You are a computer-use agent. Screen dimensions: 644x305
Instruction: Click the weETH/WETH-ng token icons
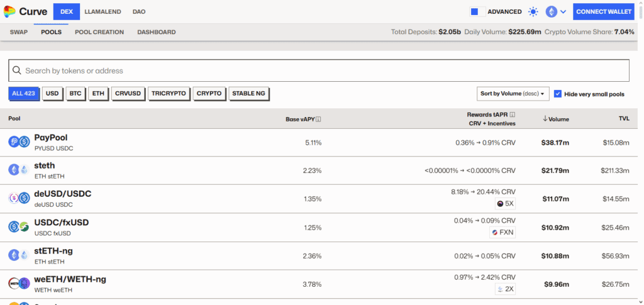[19, 283]
